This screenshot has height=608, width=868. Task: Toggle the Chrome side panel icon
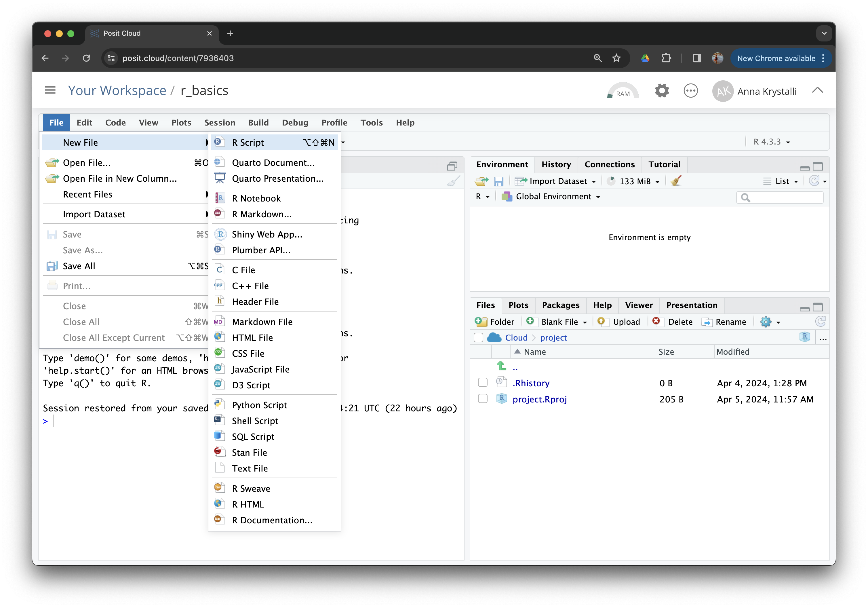coord(696,58)
